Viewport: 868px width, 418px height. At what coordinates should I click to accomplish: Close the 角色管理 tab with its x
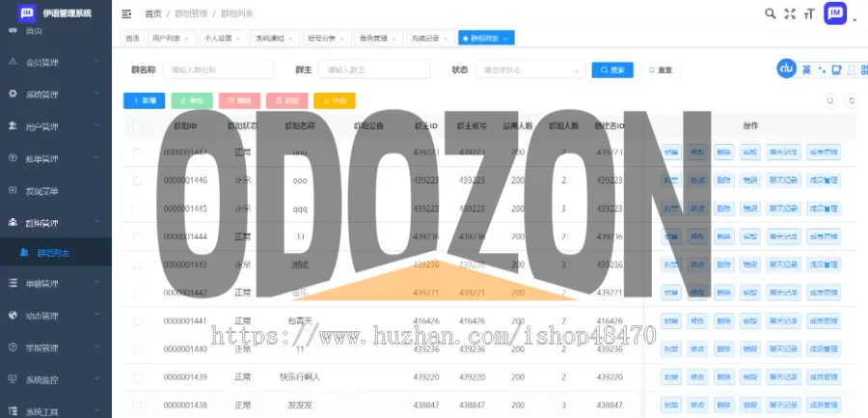[x=393, y=39]
